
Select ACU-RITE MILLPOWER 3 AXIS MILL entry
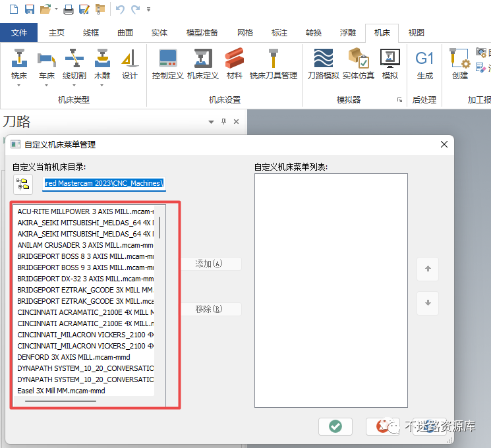tap(86, 211)
